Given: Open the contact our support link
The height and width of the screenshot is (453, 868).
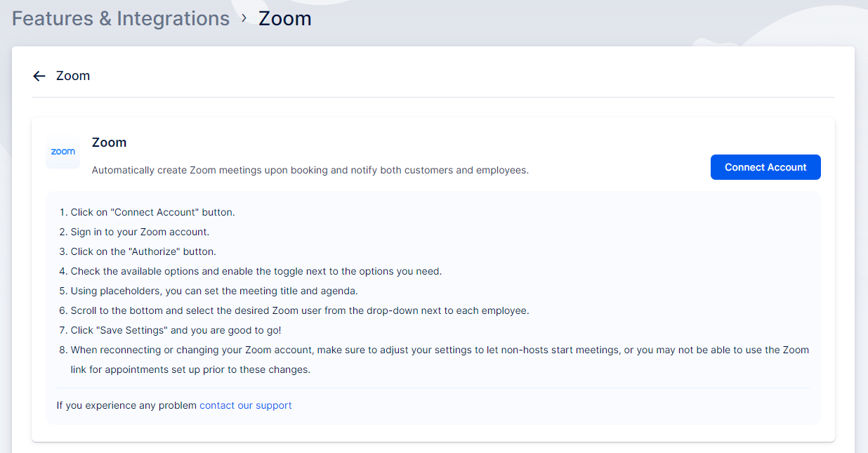Looking at the screenshot, I should click(245, 405).
